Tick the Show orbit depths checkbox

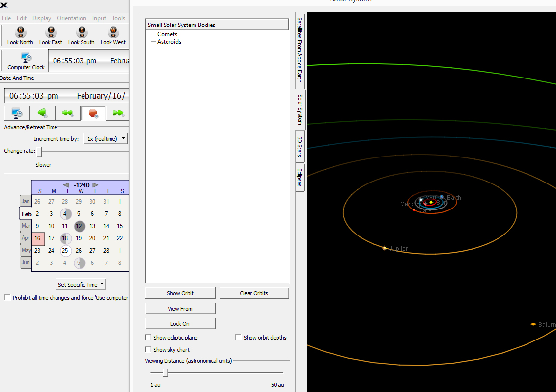coord(239,338)
